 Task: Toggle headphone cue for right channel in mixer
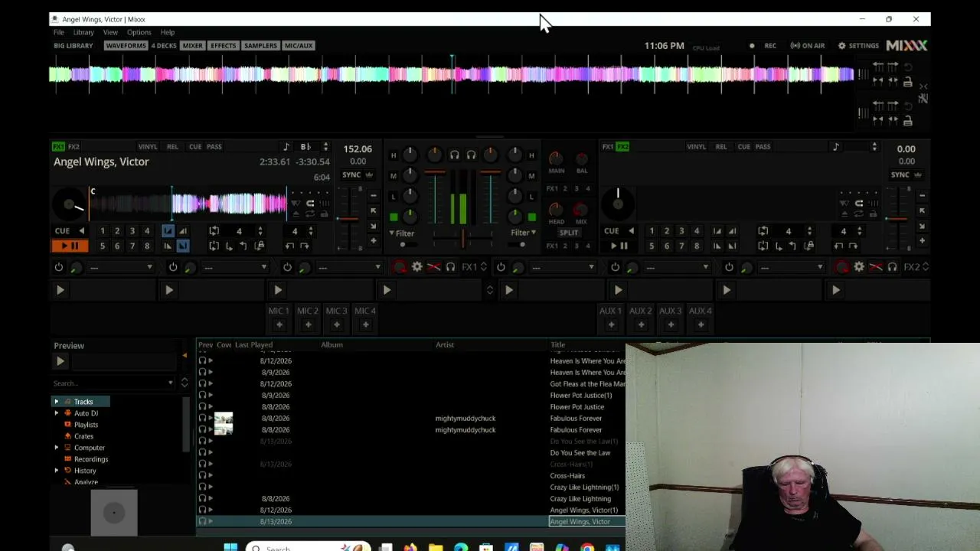(x=471, y=155)
